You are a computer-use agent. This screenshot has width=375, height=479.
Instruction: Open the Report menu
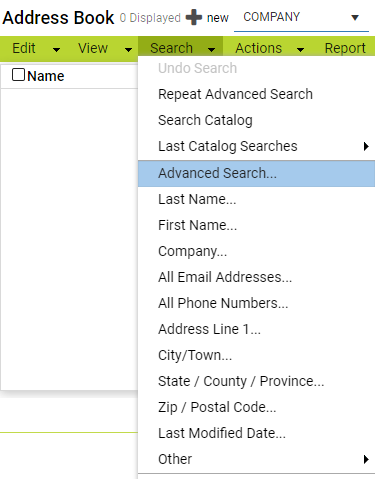(x=345, y=48)
